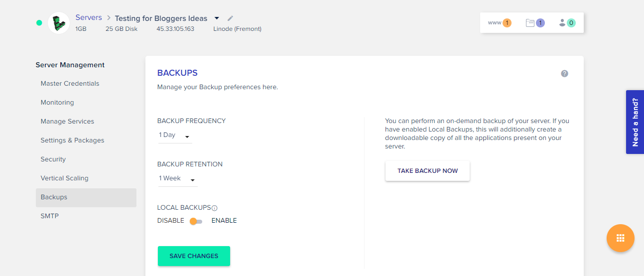Click the green server status dot
Screen dimensions: 644x276
[x=39, y=23]
